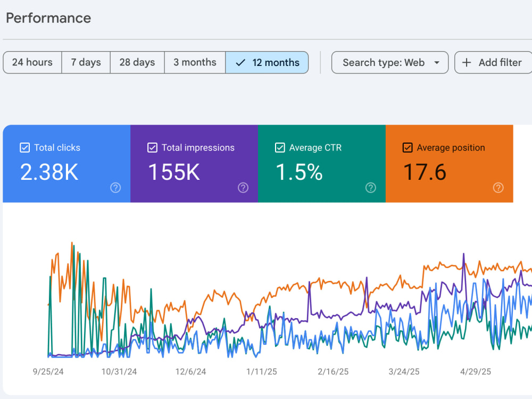
Task: Toggle the Total clicks checkbox
Action: tap(25, 147)
